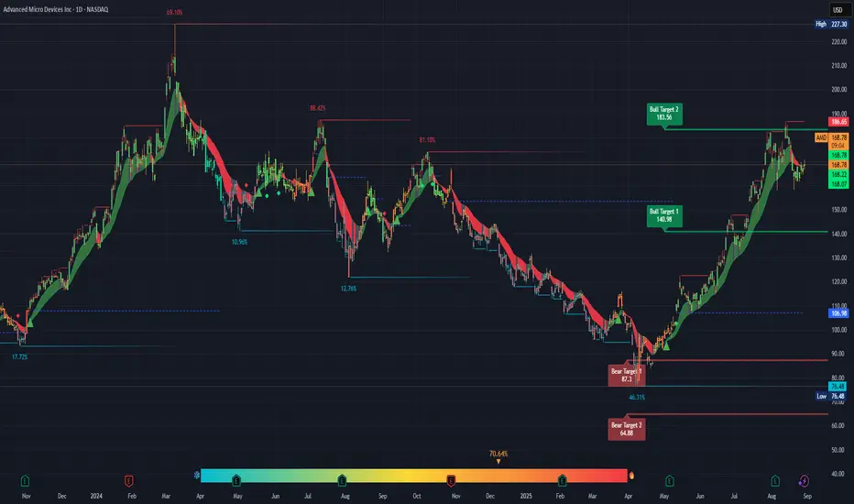Click the 2025 year label on time axis
Image resolution: width=854 pixels, height=504 pixels.
526,496
